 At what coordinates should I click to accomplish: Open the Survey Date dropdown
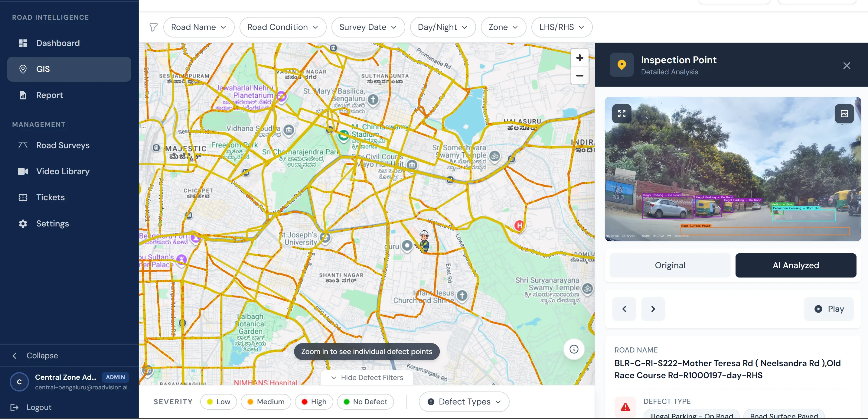tap(368, 27)
